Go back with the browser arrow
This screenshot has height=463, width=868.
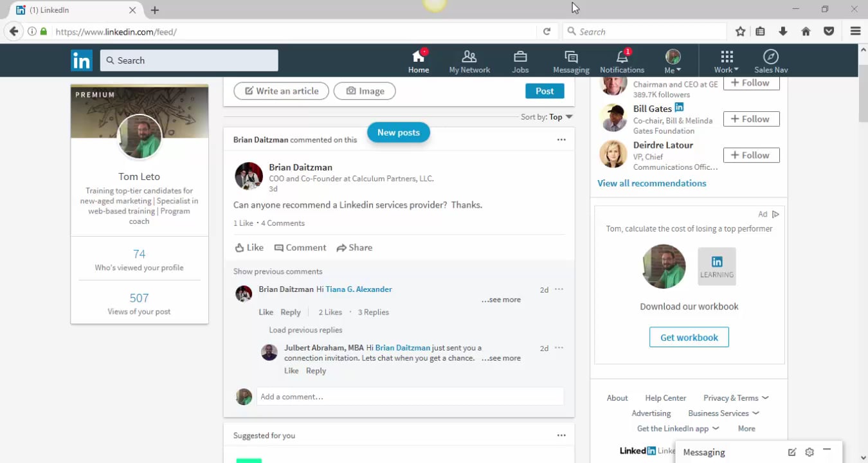[x=14, y=32]
